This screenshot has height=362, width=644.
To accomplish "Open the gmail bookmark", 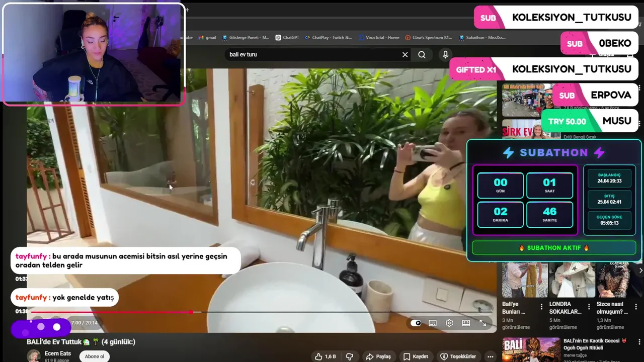I will point(207,37).
